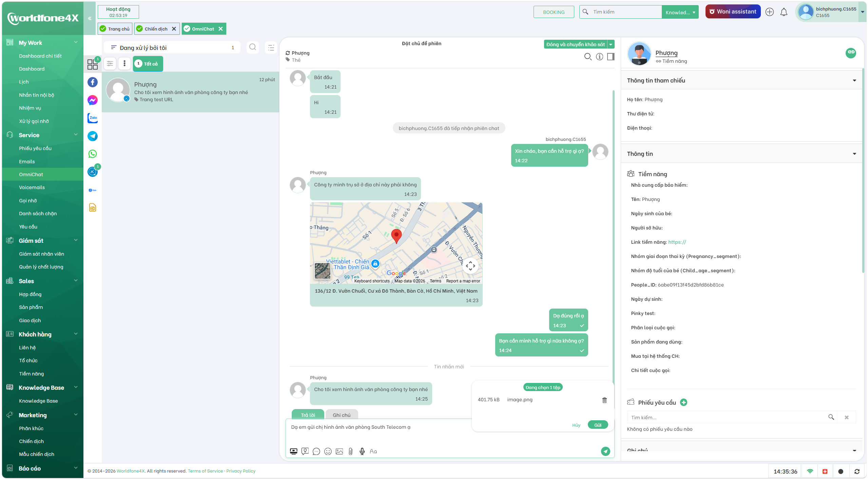Toggle the filter sliders button
Screen dimensions: 868x479
pos(110,63)
